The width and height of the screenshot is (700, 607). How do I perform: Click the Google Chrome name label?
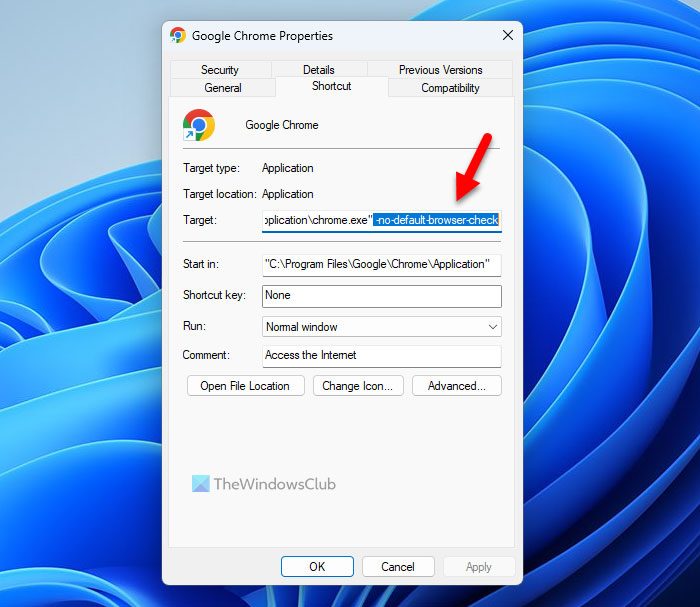click(282, 125)
